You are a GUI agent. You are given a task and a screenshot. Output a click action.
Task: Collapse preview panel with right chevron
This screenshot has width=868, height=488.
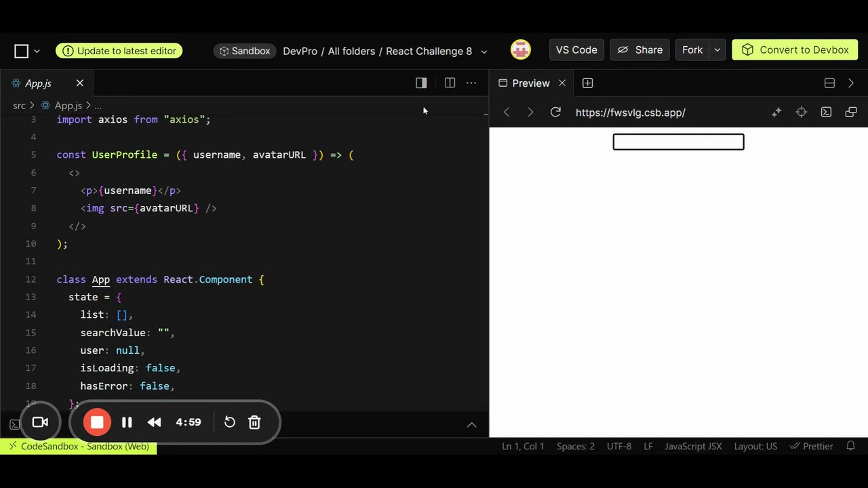point(851,83)
